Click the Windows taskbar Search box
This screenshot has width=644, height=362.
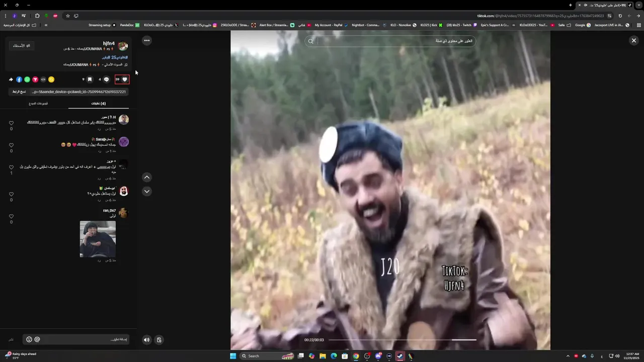pyautogui.click(x=267, y=356)
